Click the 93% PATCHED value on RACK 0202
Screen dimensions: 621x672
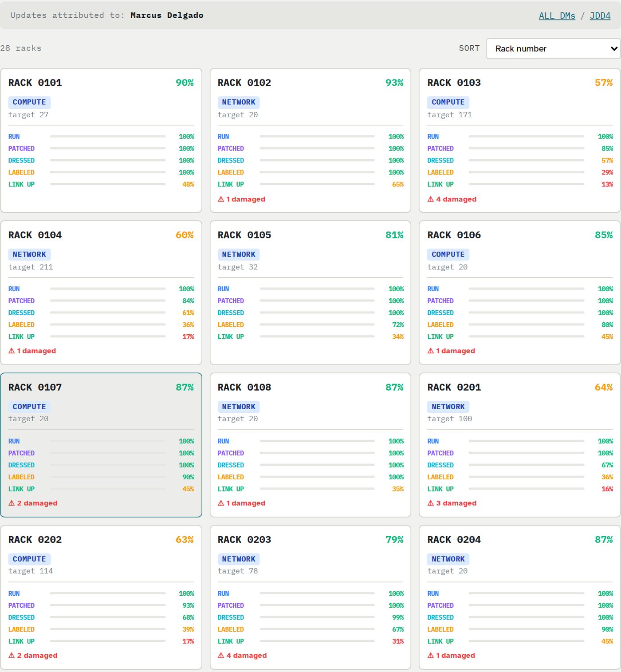point(188,605)
